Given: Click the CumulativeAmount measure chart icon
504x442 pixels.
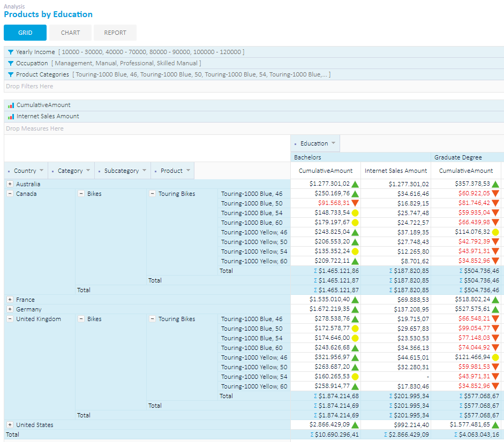Looking at the screenshot, I should click(11, 105).
